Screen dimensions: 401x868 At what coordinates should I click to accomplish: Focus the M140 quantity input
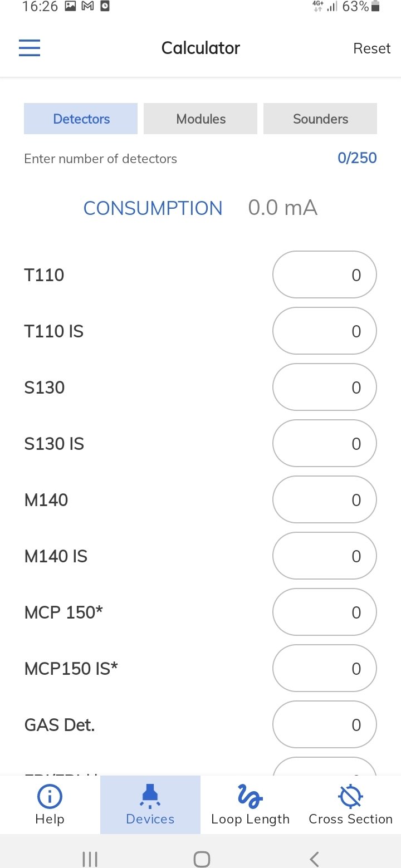pos(324,500)
